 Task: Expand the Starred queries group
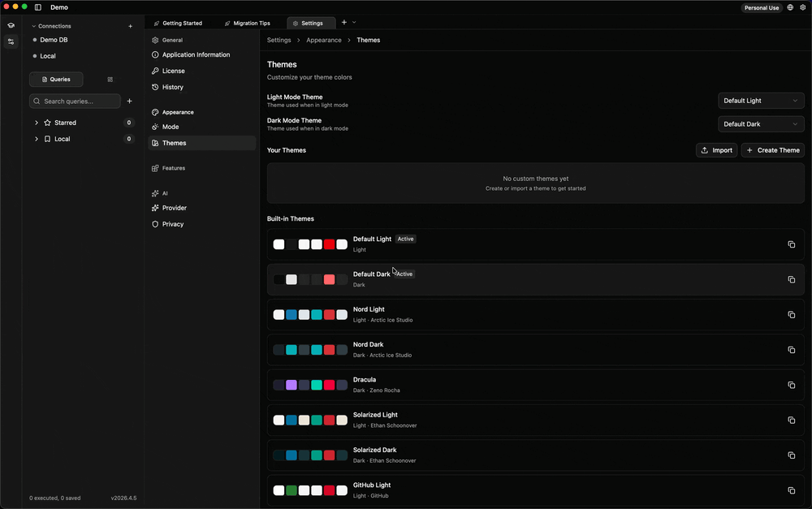click(x=36, y=123)
